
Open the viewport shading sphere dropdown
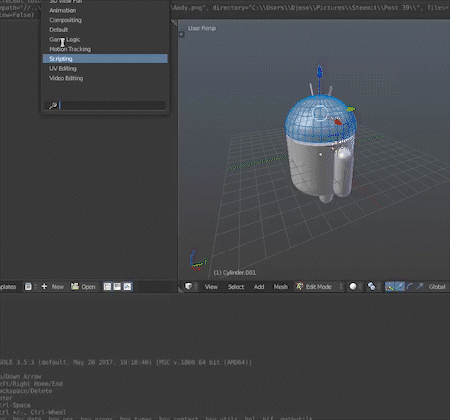[x=355, y=287]
